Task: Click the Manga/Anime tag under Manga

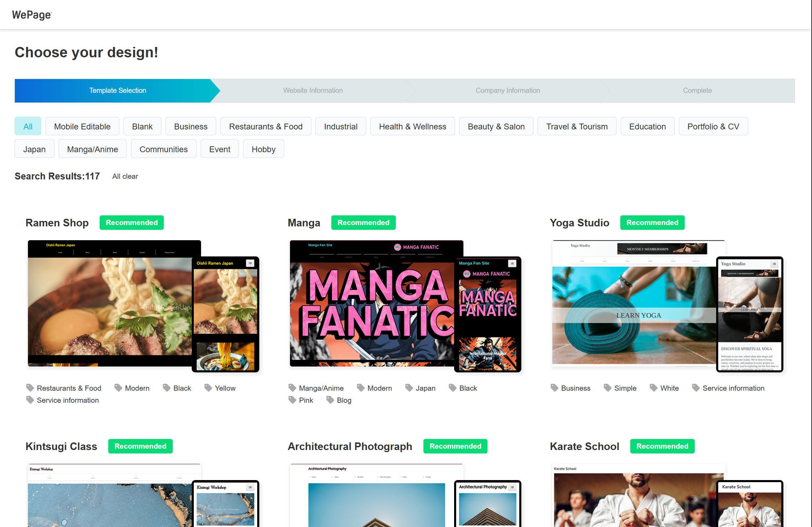Action: [x=321, y=388]
